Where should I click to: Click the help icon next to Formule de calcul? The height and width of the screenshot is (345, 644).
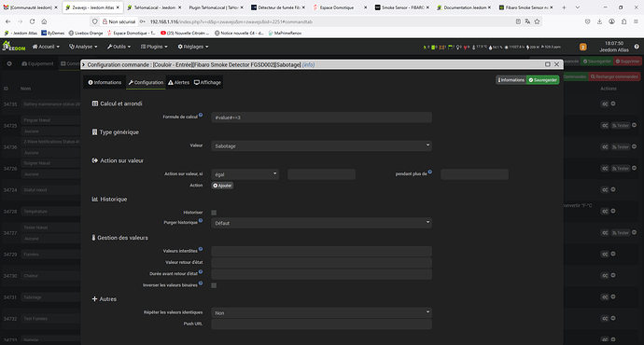tap(201, 115)
